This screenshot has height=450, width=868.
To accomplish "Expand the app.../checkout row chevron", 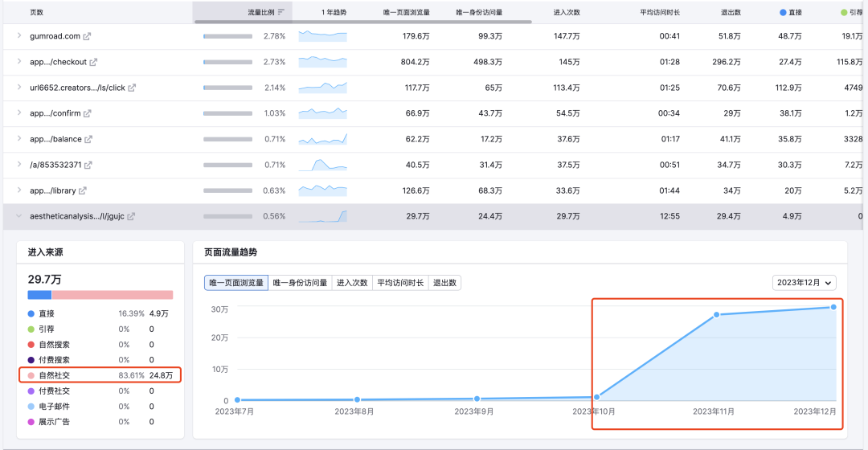I will [18, 62].
